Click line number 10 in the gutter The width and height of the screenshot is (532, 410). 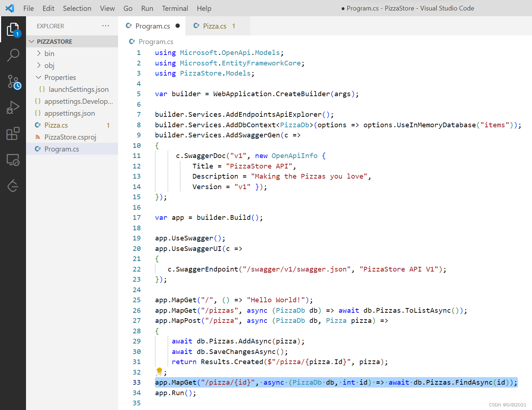(137, 146)
